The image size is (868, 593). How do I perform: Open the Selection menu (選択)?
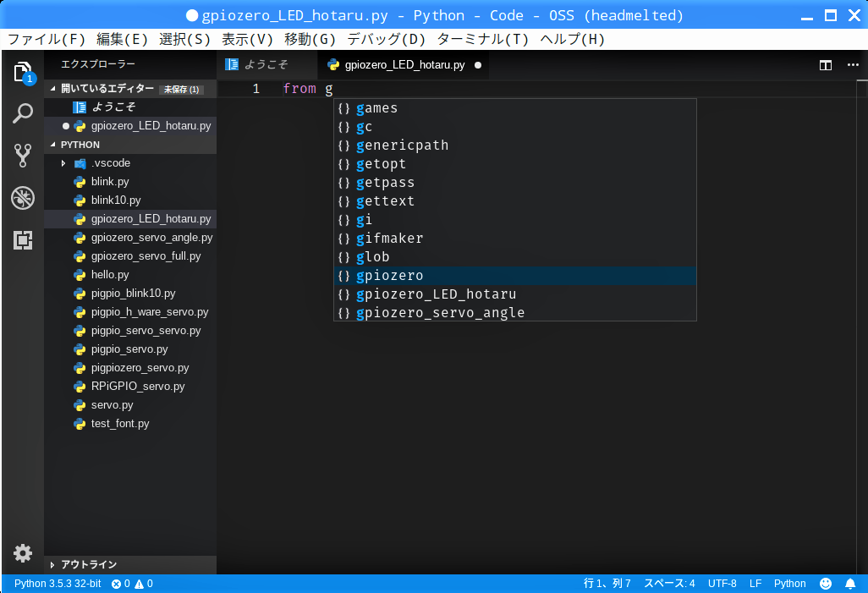[x=185, y=39]
